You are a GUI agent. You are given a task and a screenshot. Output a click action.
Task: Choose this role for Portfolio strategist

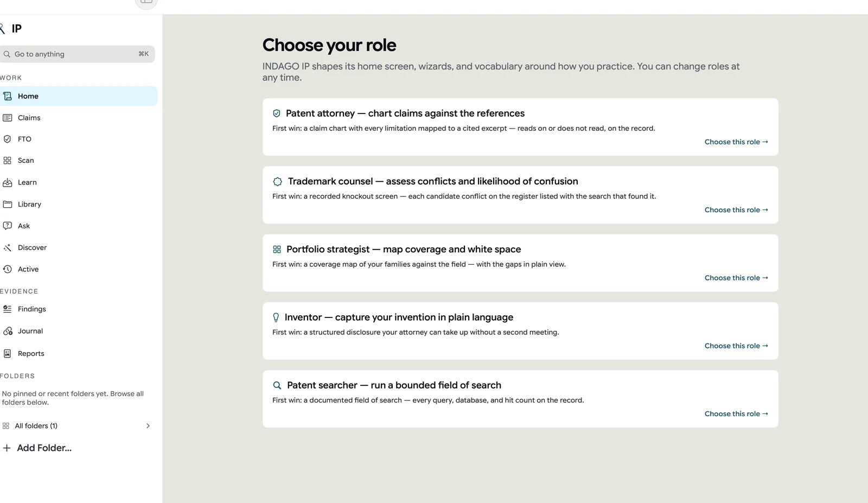click(736, 277)
